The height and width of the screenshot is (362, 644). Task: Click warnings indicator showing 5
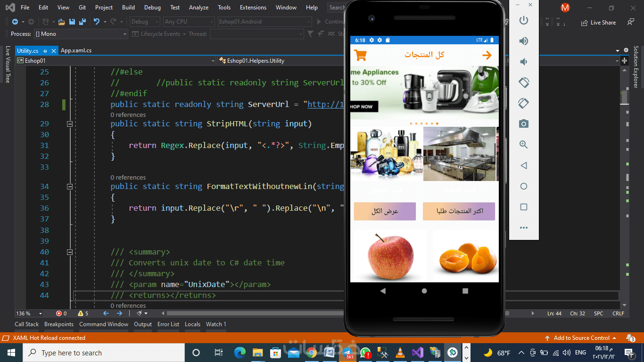[83, 313]
